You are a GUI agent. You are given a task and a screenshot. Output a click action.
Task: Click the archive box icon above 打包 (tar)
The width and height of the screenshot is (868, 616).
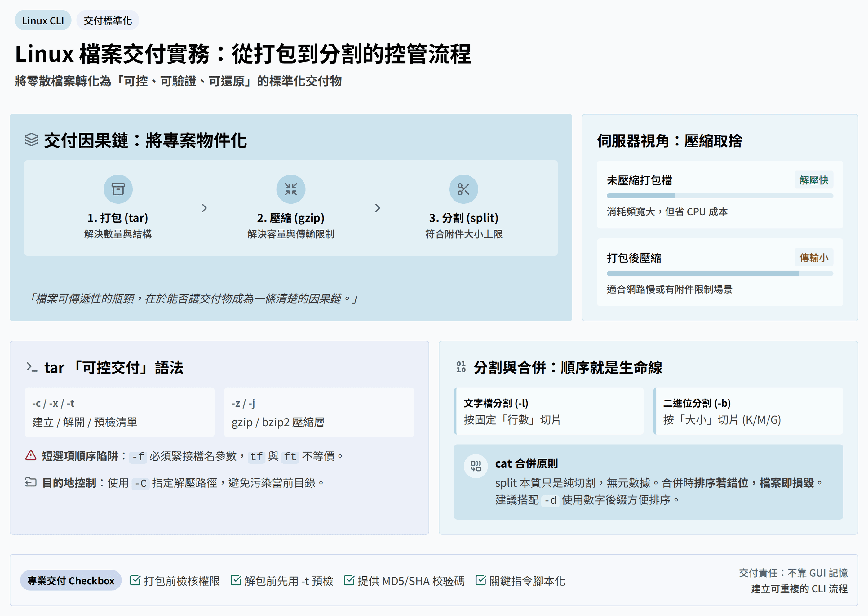[x=118, y=189]
